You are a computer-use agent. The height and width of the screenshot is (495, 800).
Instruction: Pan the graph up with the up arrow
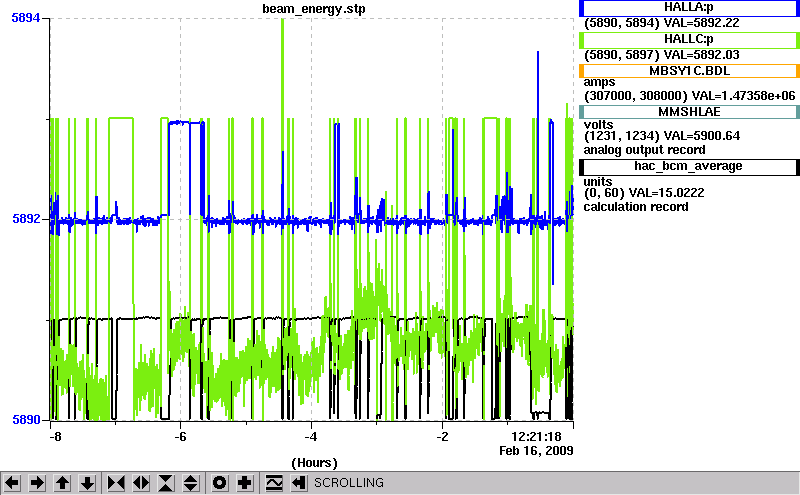pos(62,483)
